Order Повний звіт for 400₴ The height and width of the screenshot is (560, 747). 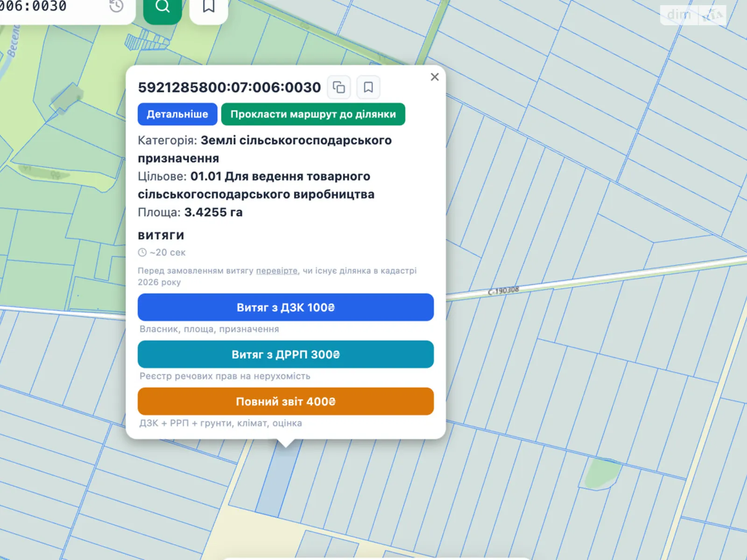[286, 401]
